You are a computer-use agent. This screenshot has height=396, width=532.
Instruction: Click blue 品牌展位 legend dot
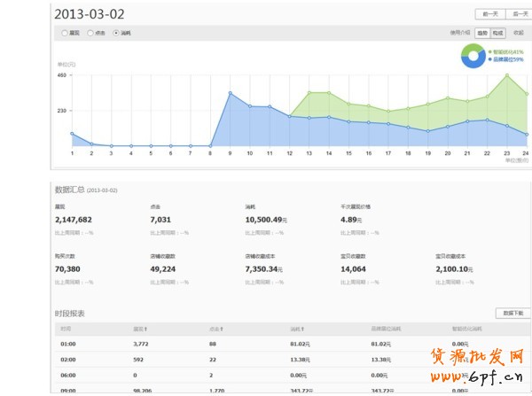tap(490, 59)
